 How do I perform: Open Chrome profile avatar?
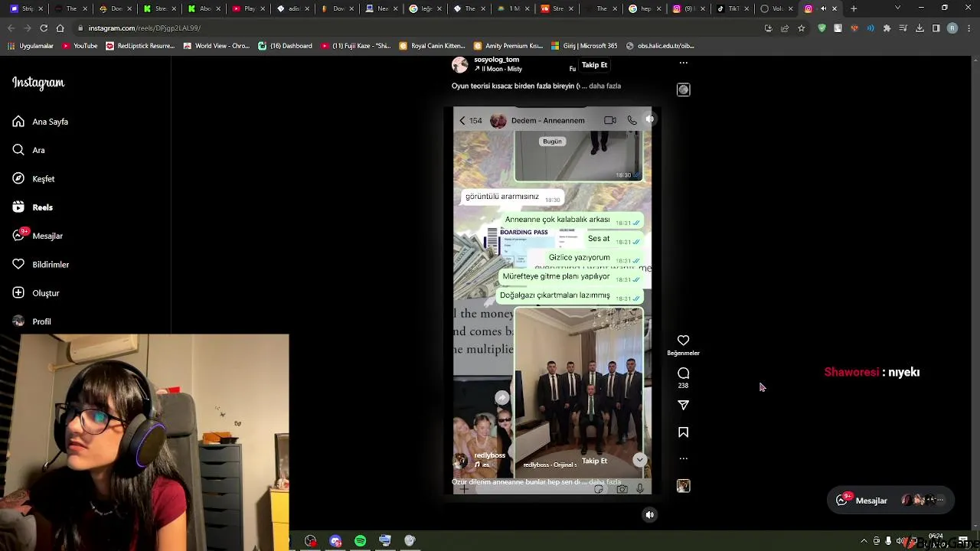[952, 28]
